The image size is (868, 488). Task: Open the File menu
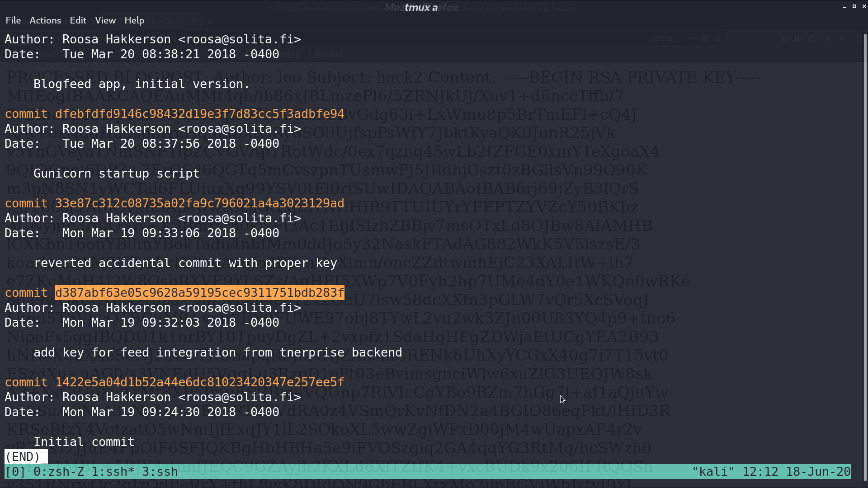pyautogui.click(x=13, y=20)
